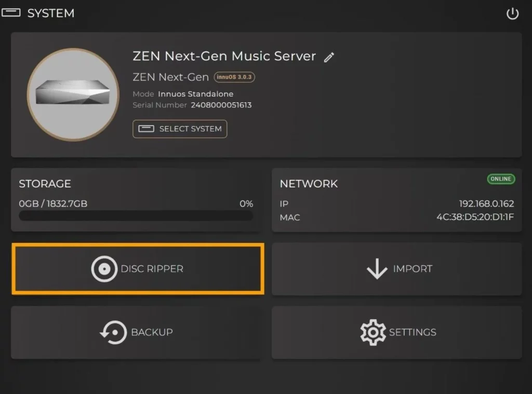Click the innuOS 3.0.3 version badge
Image resolution: width=532 pixels, height=394 pixels.
pyautogui.click(x=234, y=77)
